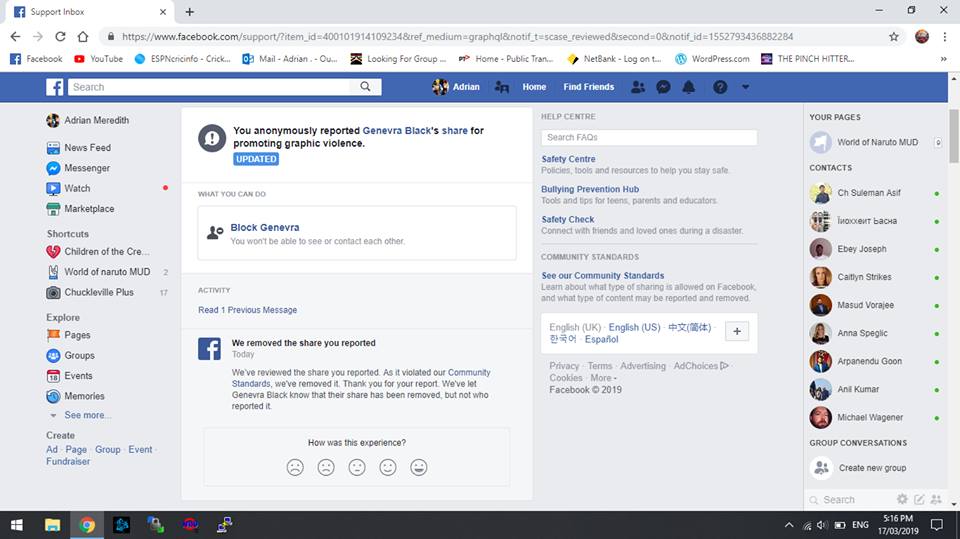Expand the account dropdown arrow in header
Viewport: 960px width, 539px height.
pyautogui.click(x=745, y=87)
